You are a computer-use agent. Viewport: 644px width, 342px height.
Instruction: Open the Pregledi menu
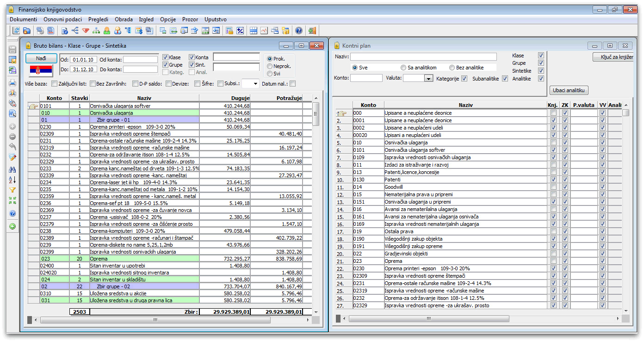pyautogui.click(x=98, y=19)
